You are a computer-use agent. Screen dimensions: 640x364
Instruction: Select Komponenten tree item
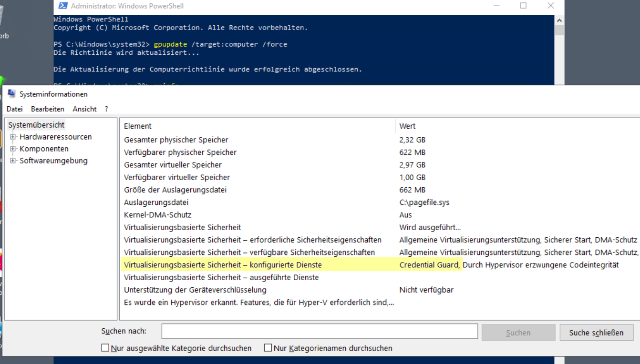(44, 149)
